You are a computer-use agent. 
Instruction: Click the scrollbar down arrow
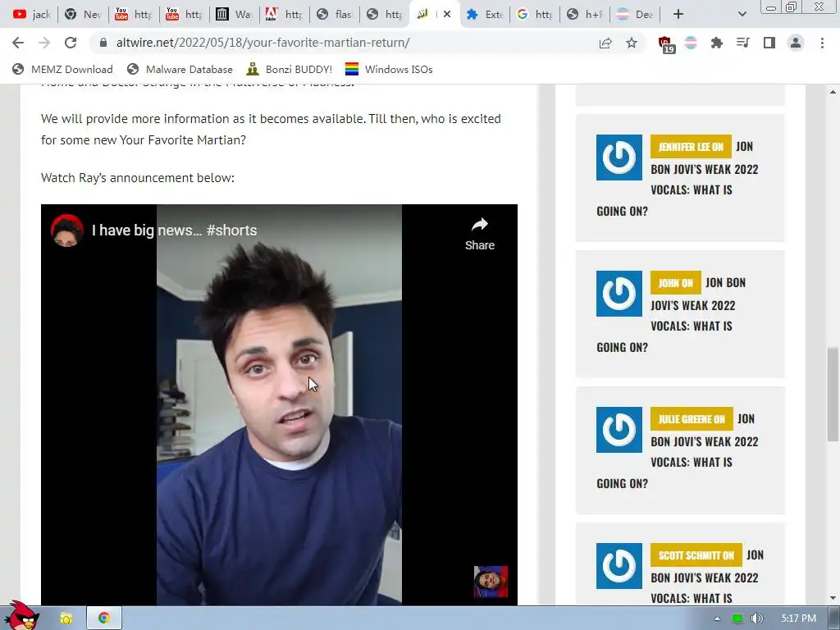(833, 598)
